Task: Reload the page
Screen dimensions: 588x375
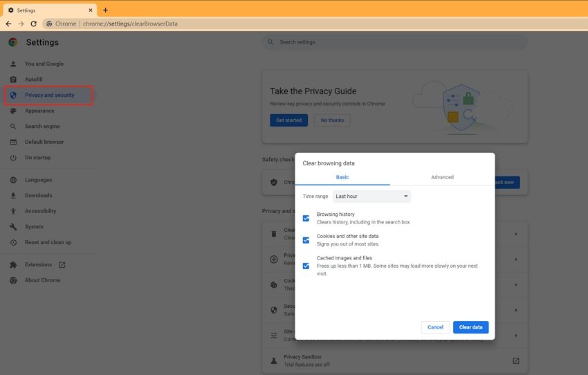Action: [x=34, y=24]
